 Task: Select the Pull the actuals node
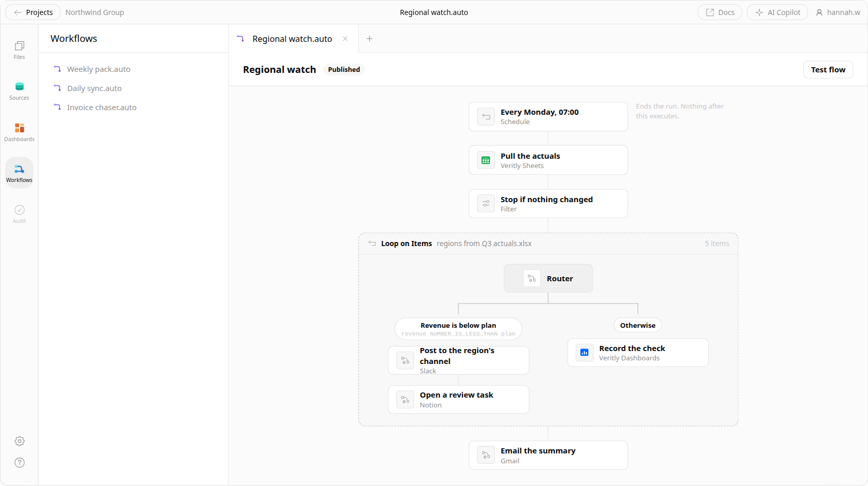tap(548, 160)
